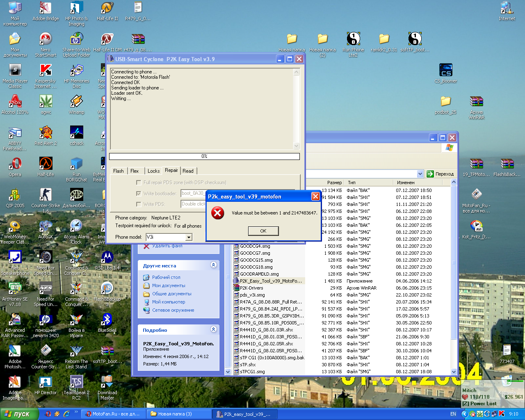Click the boot_0A30 bootloader file field

(x=193, y=193)
